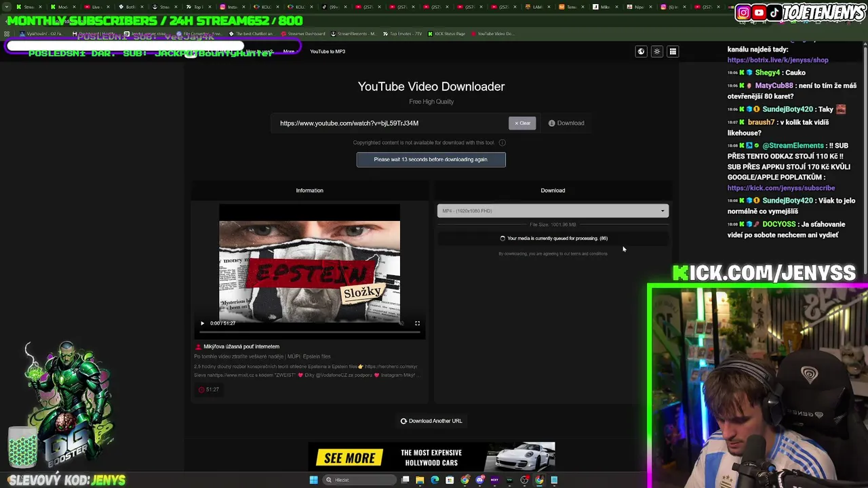Click username MatyCub88 in chat

pyautogui.click(x=774, y=85)
